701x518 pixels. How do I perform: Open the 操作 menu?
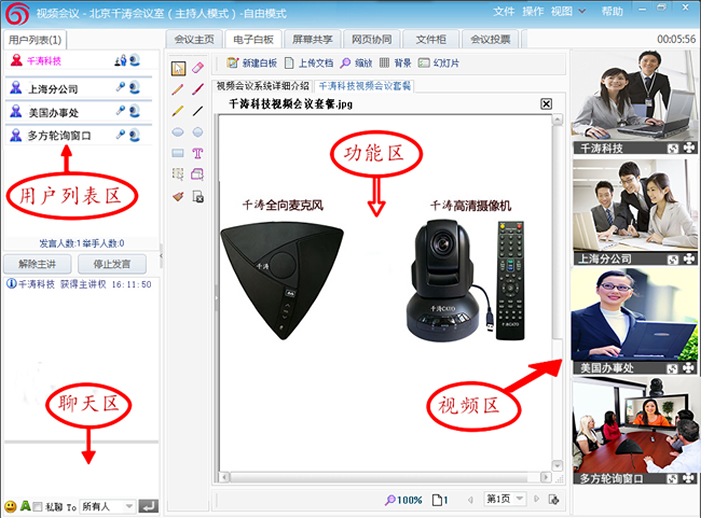533,11
